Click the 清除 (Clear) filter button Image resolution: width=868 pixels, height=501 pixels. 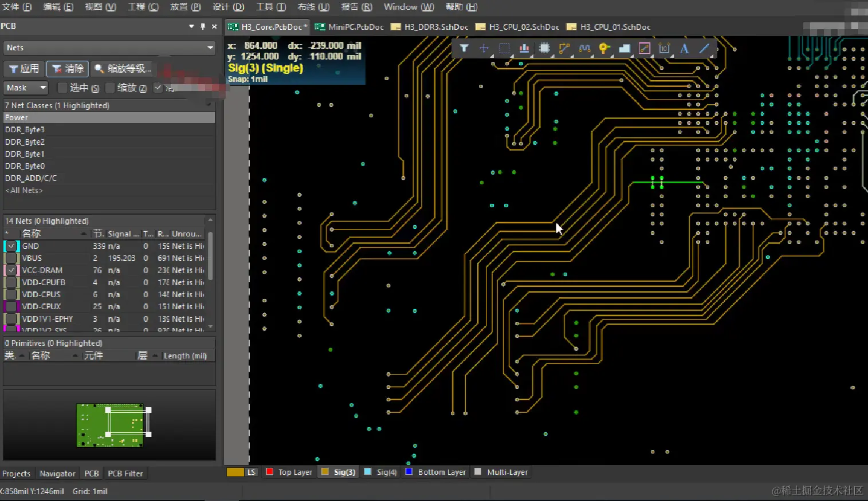coord(68,69)
